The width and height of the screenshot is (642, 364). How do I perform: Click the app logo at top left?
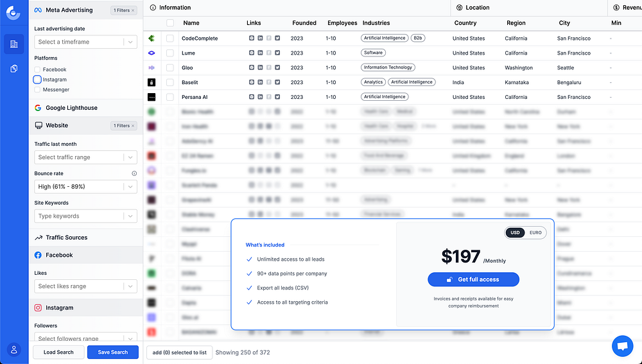tap(13, 13)
